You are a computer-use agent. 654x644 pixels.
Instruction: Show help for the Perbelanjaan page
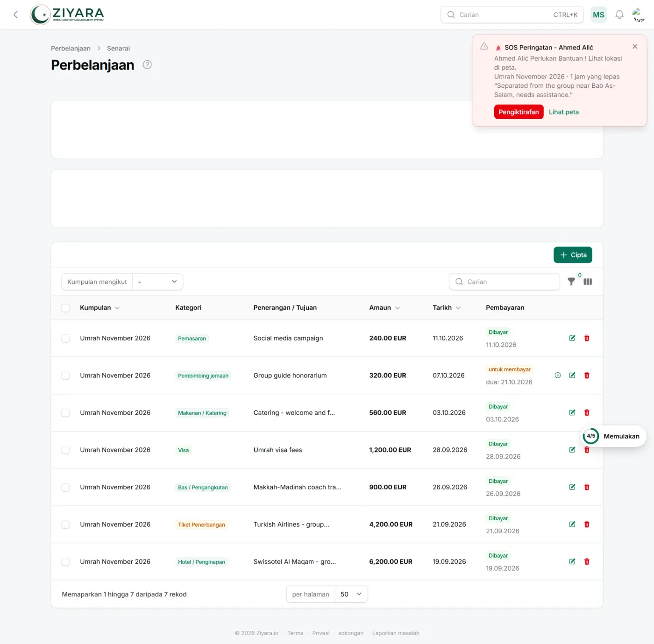coord(147,65)
